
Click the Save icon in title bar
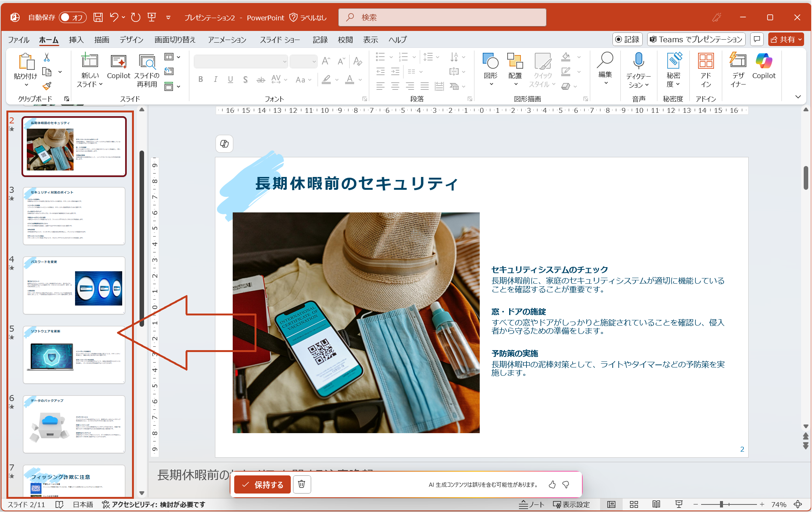98,17
